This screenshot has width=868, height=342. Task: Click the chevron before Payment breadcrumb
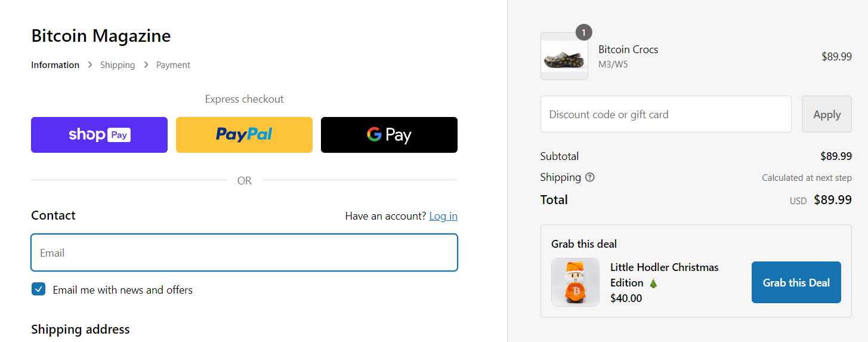(x=146, y=65)
